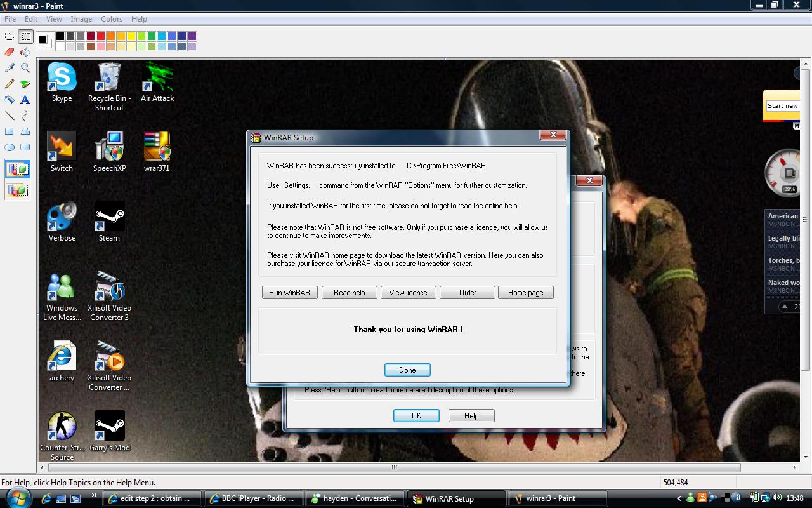Click the canvas scroll-right arrow
Viewport: 812px width, 508px height.
(795, 467)
